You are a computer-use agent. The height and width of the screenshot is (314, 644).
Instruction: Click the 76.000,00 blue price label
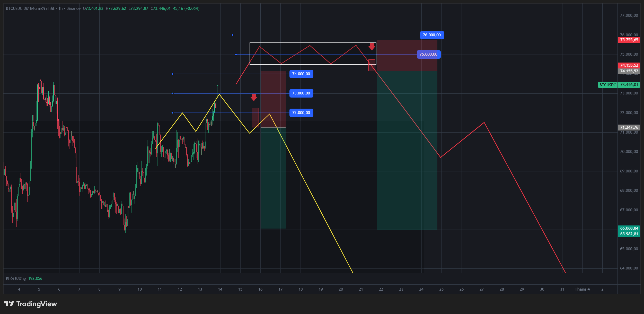tap(432, 35)
